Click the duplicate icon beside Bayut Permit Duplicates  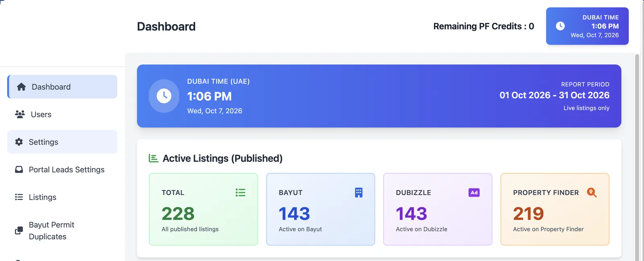tap(19, 230)
